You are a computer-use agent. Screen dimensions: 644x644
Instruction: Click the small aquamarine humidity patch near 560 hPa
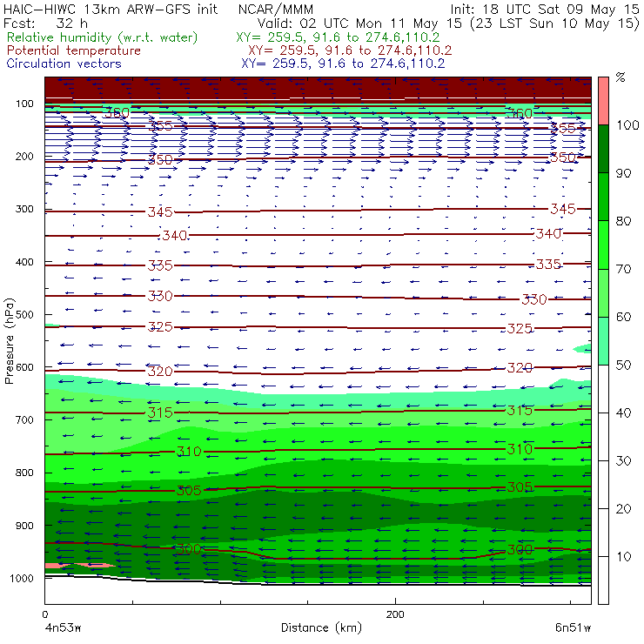coord(583,349)
